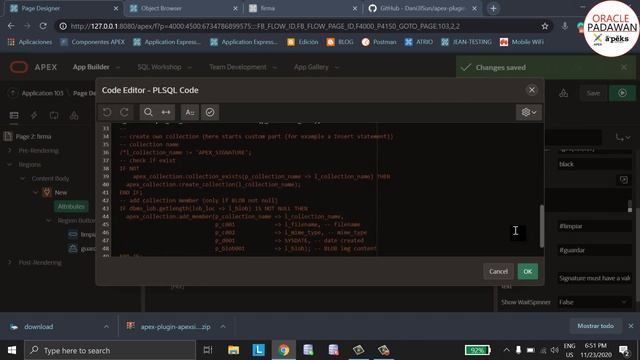Run page with green play button
Image resolution: width=640 pixels, height=360 pixels.
pyautogui.click(x=622, y=93)
